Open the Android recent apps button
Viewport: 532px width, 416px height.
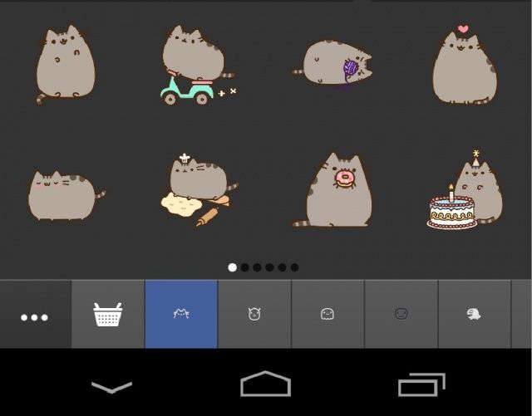(421, 385)
